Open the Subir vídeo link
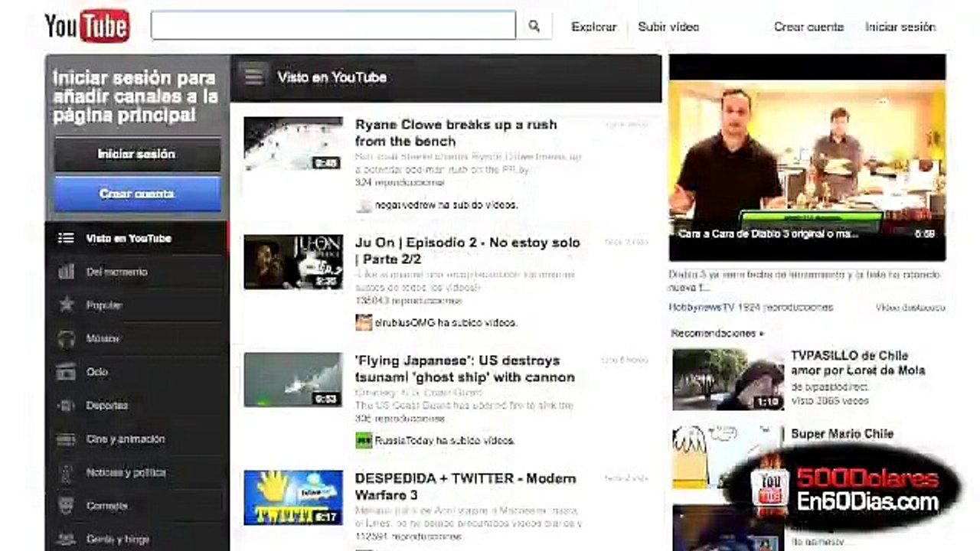 click(668, 27)
